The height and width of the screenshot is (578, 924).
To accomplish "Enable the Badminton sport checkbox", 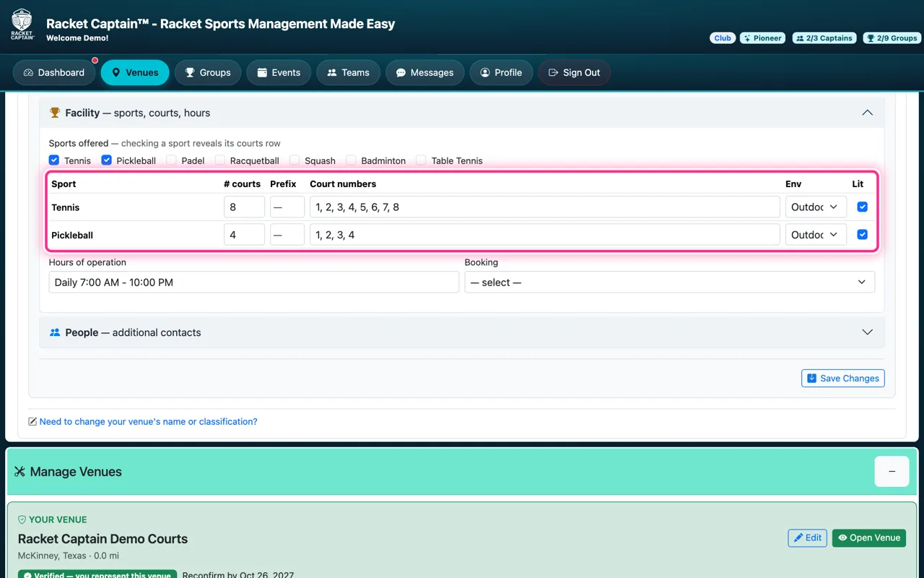I will pos(351,160).
